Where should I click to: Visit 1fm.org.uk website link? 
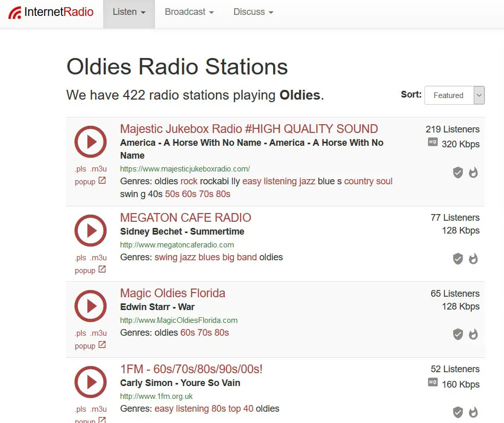156,396
